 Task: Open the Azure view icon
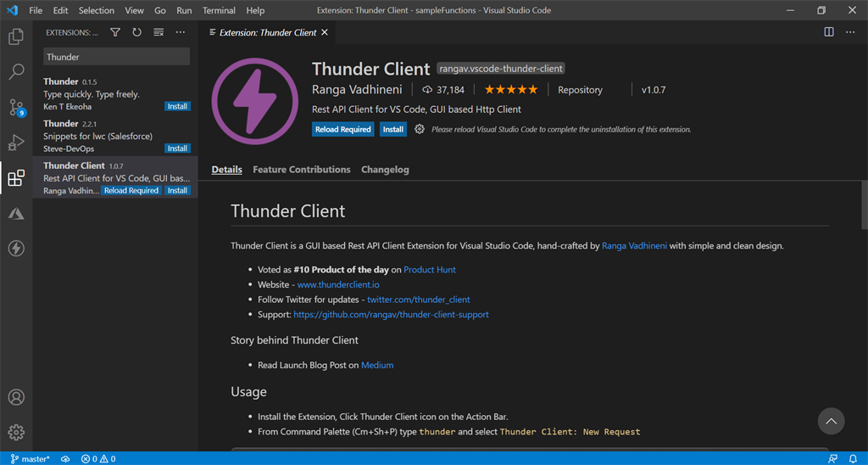(16, 213)
